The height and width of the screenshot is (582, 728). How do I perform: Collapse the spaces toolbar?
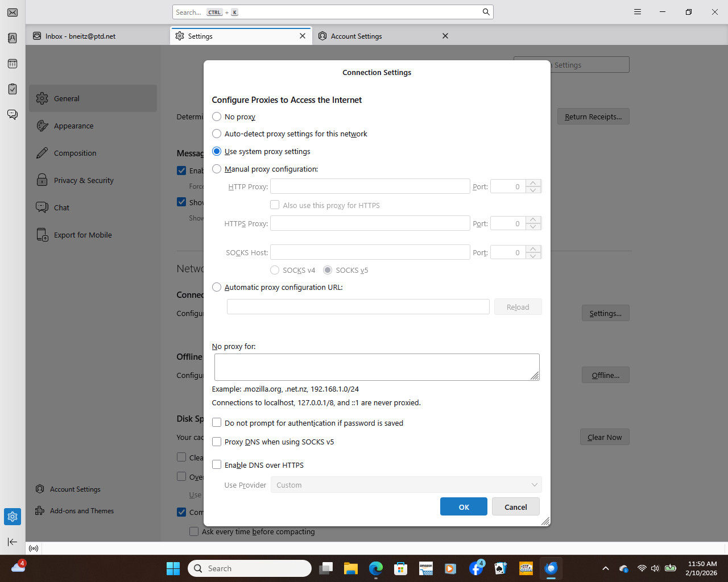tap(13, 542)
